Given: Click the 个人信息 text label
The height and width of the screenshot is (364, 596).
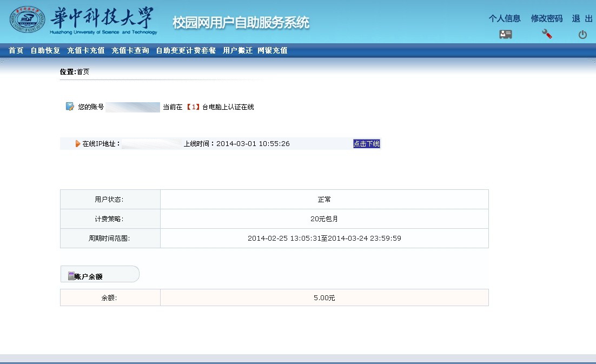Looking at the screenshot, I should (505, 18).
